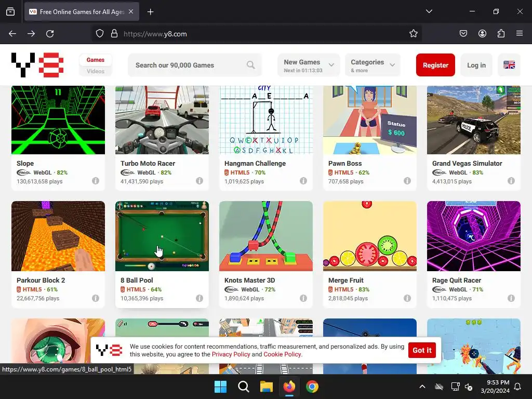The image size is (532, 399).
Task: Click the search magnifier icon in the games search box
Action: tap(251, 65)
